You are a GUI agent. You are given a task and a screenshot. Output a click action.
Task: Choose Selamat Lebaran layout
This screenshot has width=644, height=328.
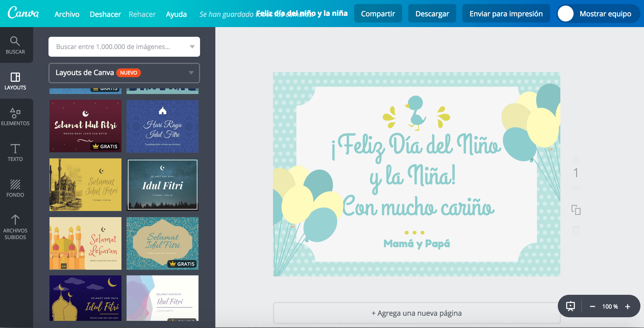(85, 243)
